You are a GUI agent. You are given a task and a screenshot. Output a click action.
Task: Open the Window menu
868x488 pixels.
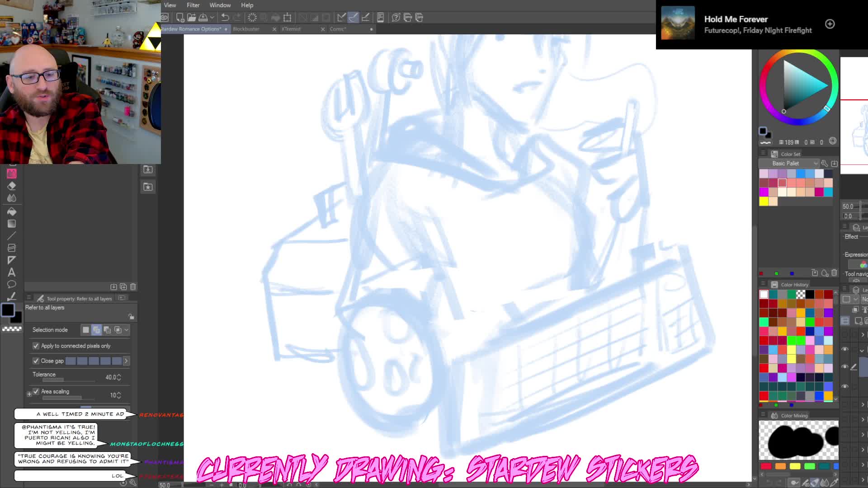click(220, 5)
